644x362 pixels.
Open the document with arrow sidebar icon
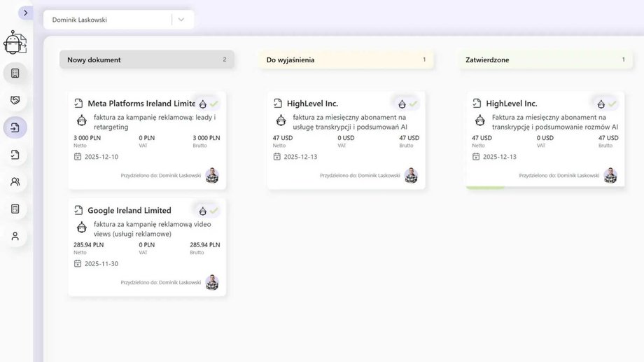pos(15,154)
